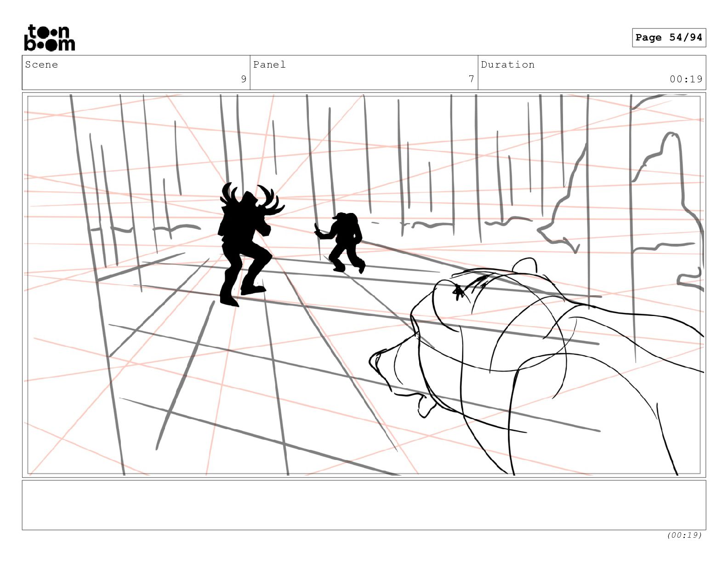Select the duration value 00:19
Viewport: 728px width, 563px height.
coord(686,79)
